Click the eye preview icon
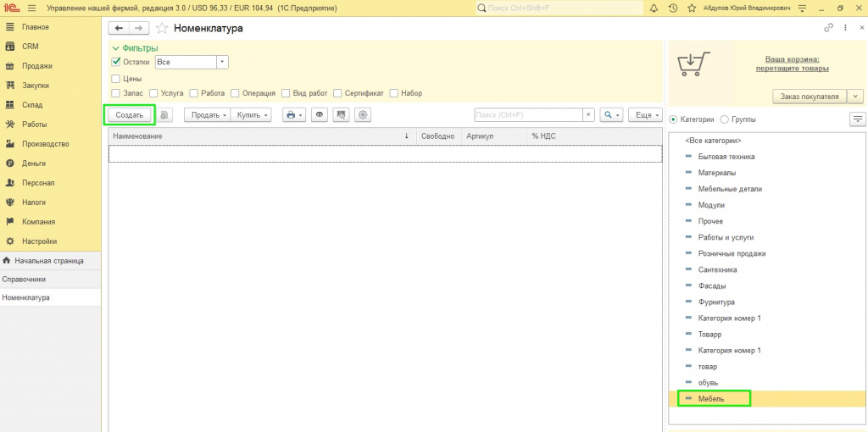This screenshot has width=868, height=432. pyautogui.click(x=320, y=115)
